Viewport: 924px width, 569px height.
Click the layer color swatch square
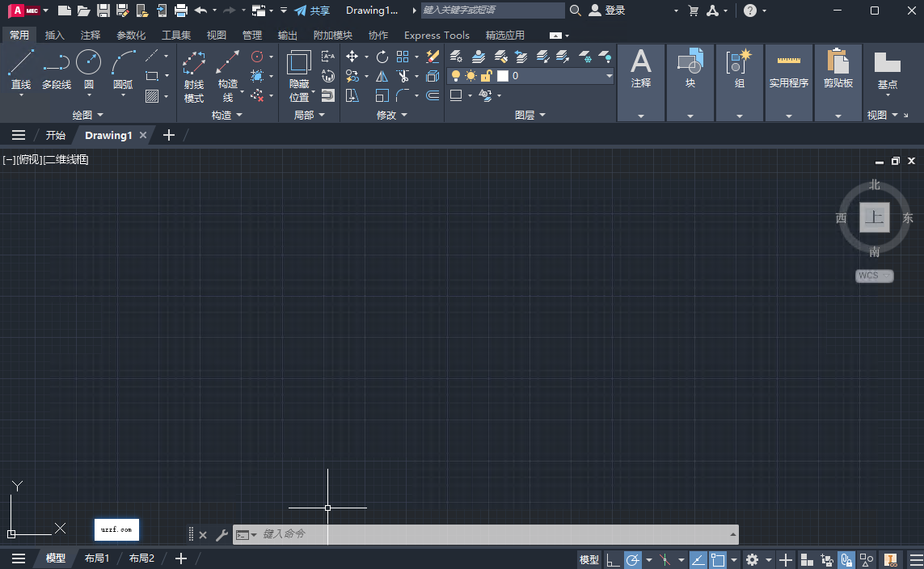click(503, 75)
